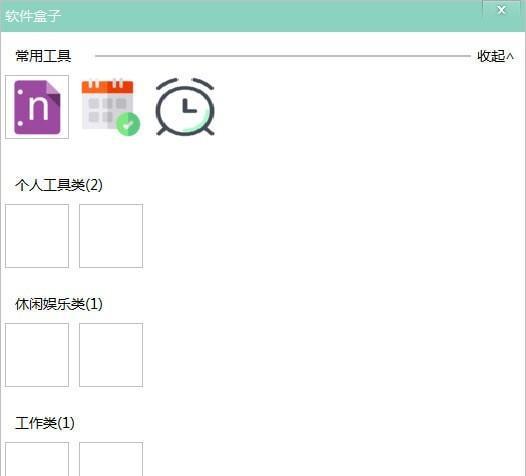Image resolution: width=526 pixels, height=476 pixels.
Task: Collapse the 常用工具 section via 收起
Action: pyautogui.click(x=495, y=56)
